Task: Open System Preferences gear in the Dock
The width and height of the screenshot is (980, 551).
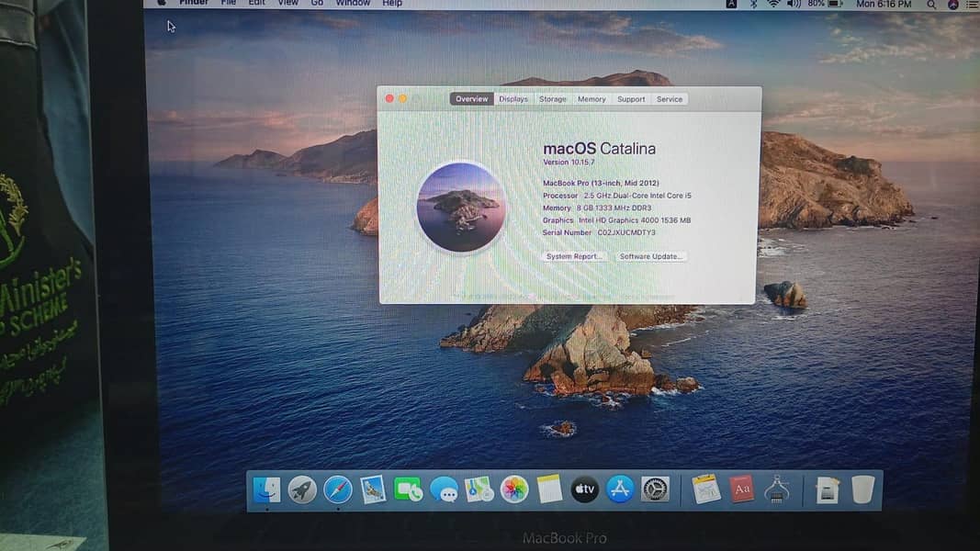Action: coord(655,489)
